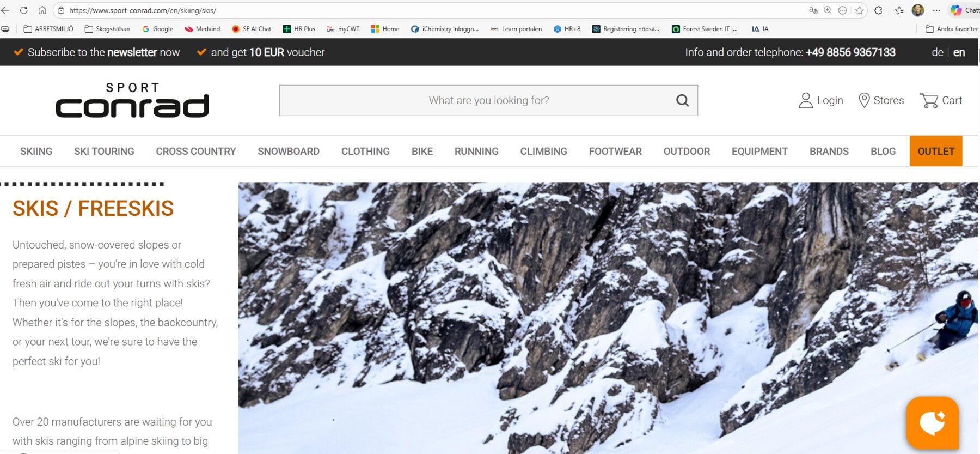Open the Andra favoriter bookmarks folder
This screenshot has height=454, width=980.
click(952, 29)
